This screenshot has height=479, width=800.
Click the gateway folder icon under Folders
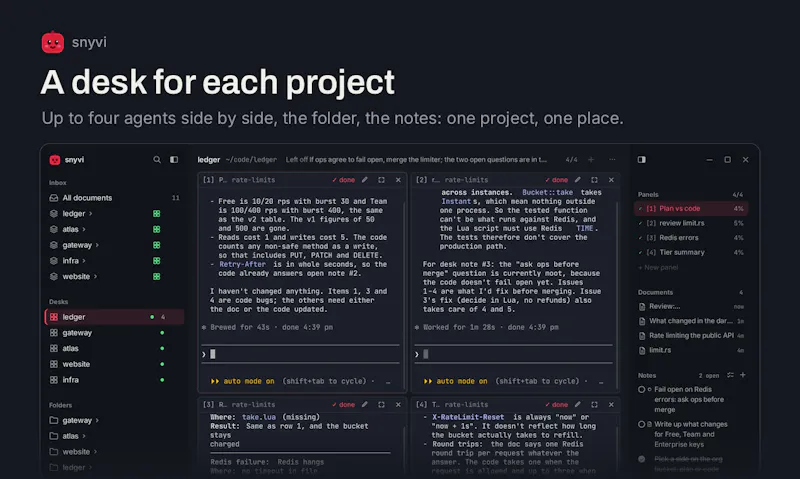click(54, 420)
